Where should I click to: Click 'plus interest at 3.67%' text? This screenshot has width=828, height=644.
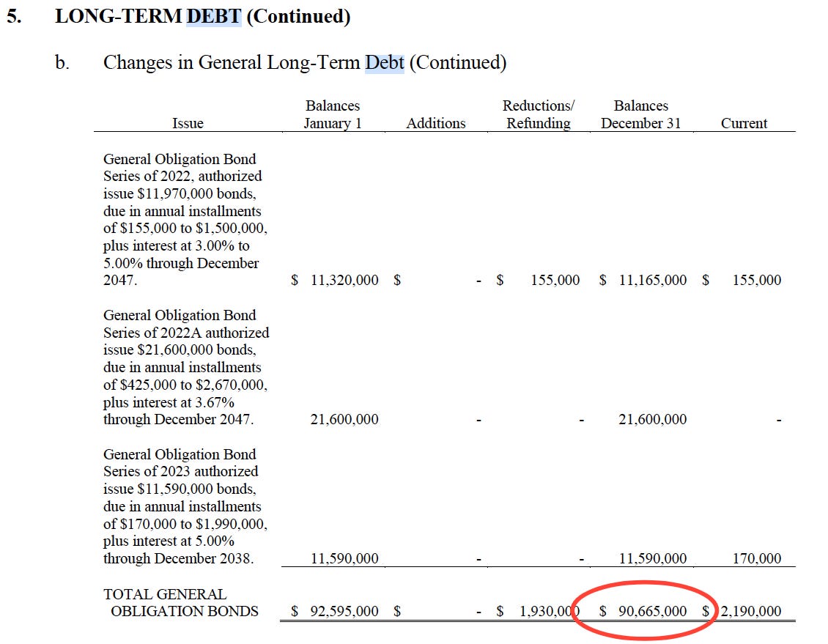(169, 402)
